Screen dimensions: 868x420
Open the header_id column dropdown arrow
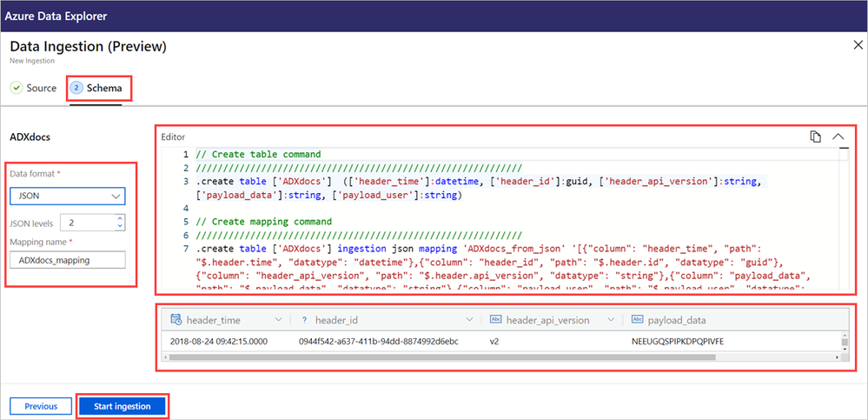pyautogui.click(x=469, y=320)
